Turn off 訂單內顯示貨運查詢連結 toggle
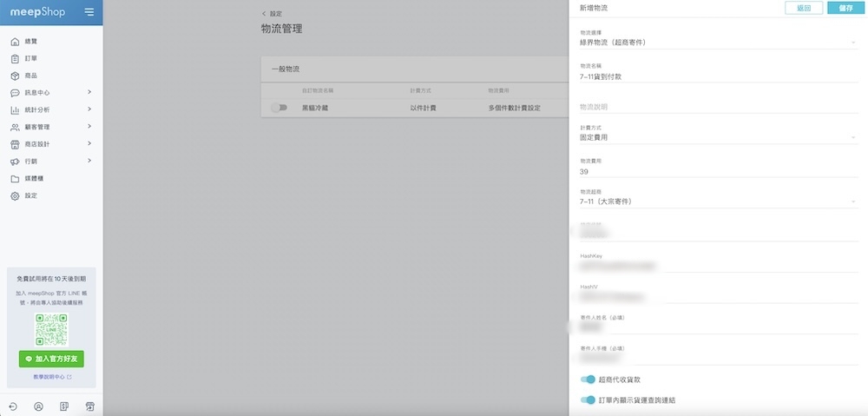This screenshot has width=868, height=416. (588, 400)
